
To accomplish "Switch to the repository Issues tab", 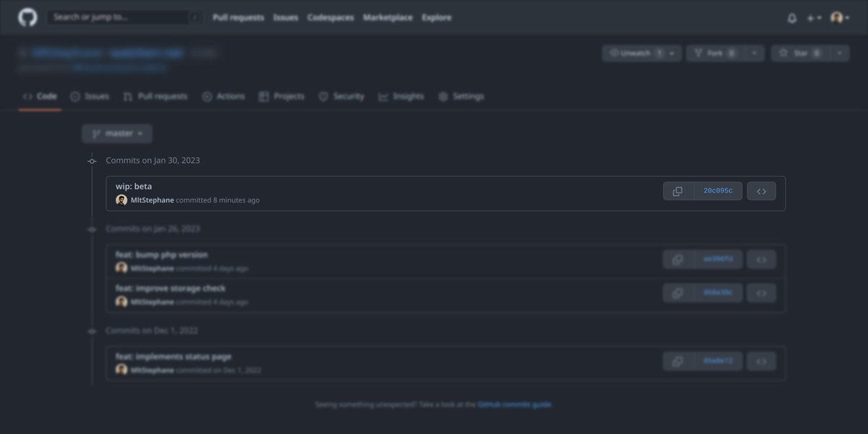I will [x=90, y=96].
